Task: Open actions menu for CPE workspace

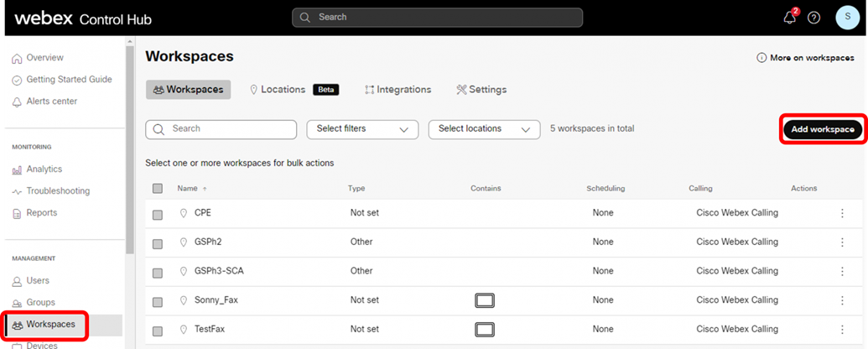Action: click(x=842, y=213)
